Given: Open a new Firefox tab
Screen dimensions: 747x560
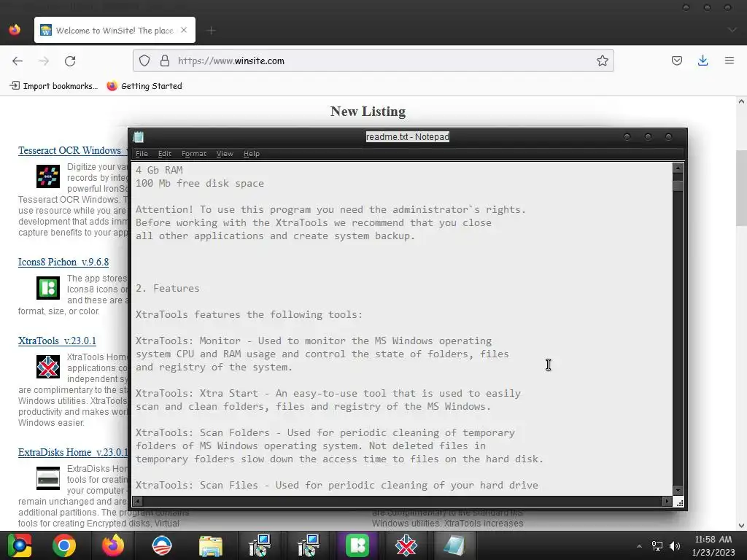Looking at the screenshot, I should coord(212,31).
